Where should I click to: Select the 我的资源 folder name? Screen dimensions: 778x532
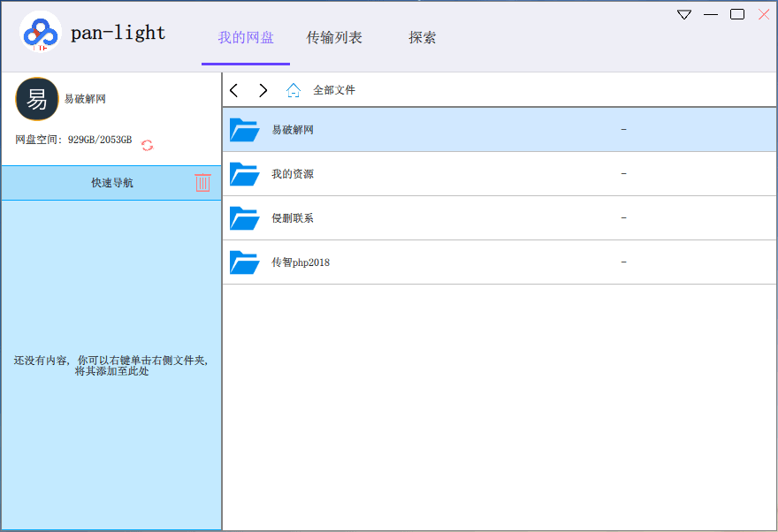pyautogui.click(x=293, y=174)
